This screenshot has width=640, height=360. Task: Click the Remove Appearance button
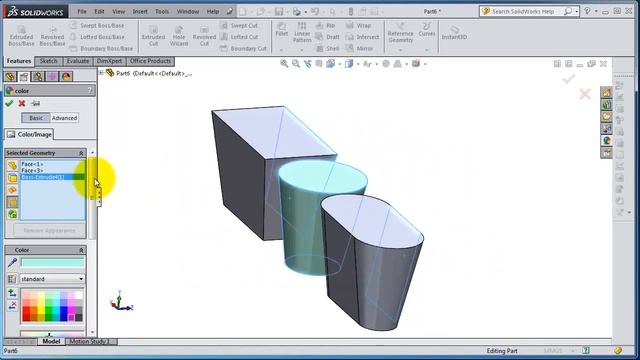point(49,231)
